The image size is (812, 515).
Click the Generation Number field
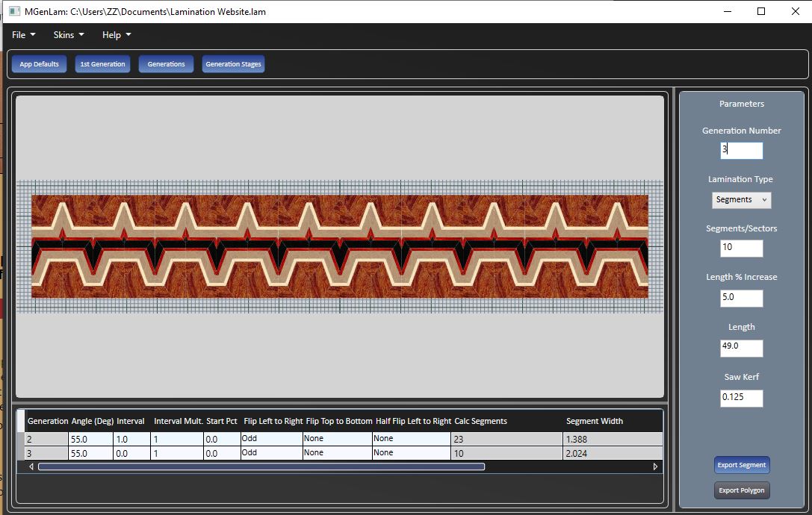tap(741, 150)
